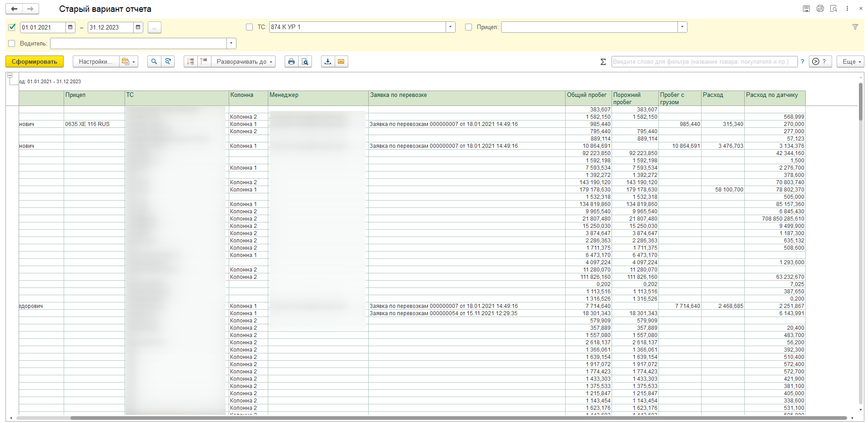The image size is (868, 423).
Task: Click the find next icon
Action: [168, 62]
